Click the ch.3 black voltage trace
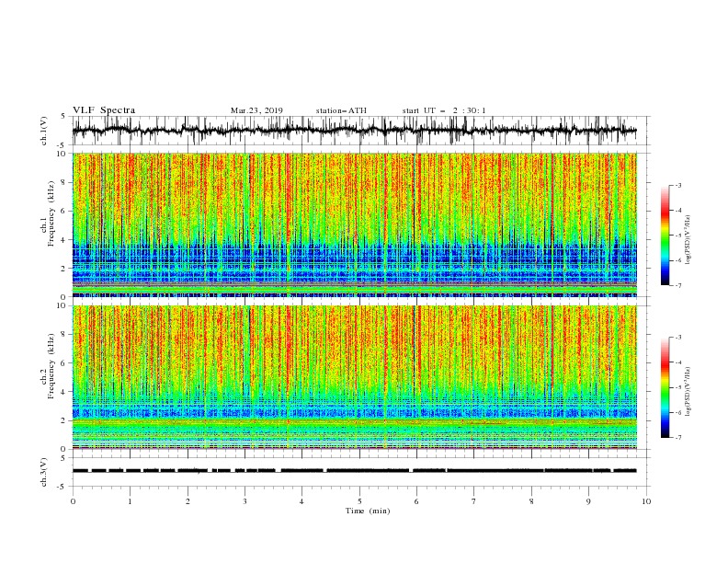 click(x=354, y=471)
